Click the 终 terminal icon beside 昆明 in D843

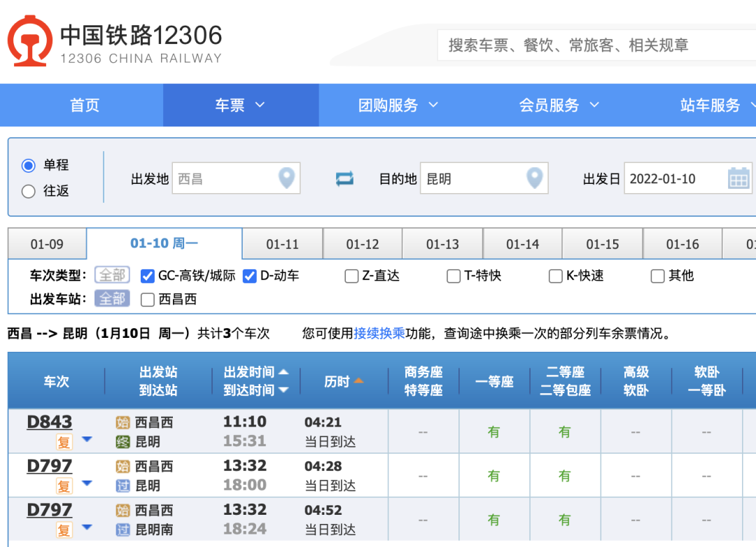(123, 442)
